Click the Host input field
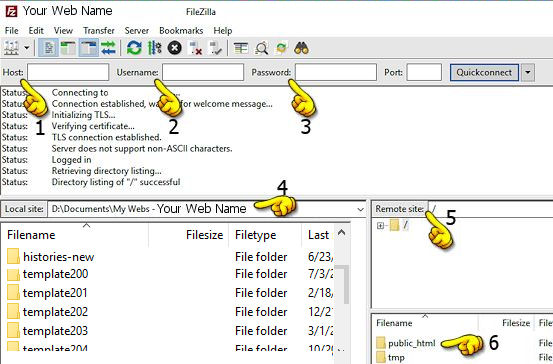553x364 pixels. pyautogui.click(x=68, y=72)
